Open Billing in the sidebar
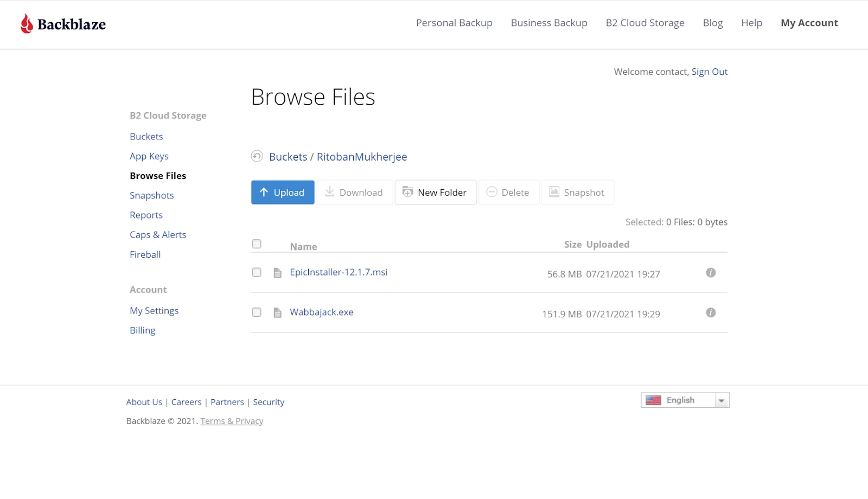The width and height of the screenshot is (868, 499). pos(143,330)
